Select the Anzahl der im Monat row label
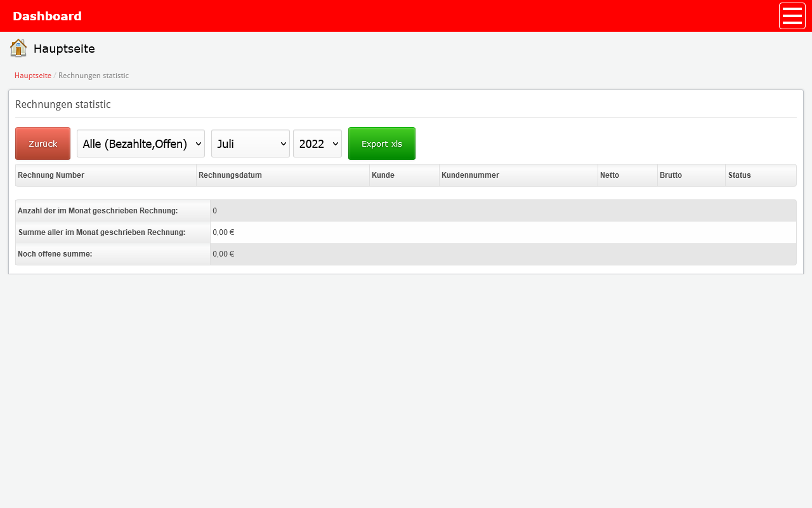 tap(98, 211)
